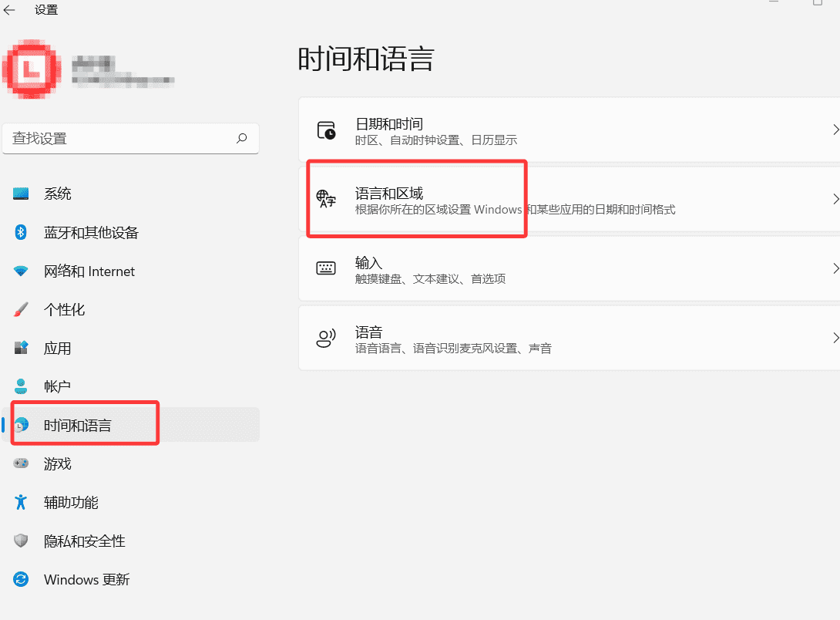Click the back arrow in Settings

[9, 10]
